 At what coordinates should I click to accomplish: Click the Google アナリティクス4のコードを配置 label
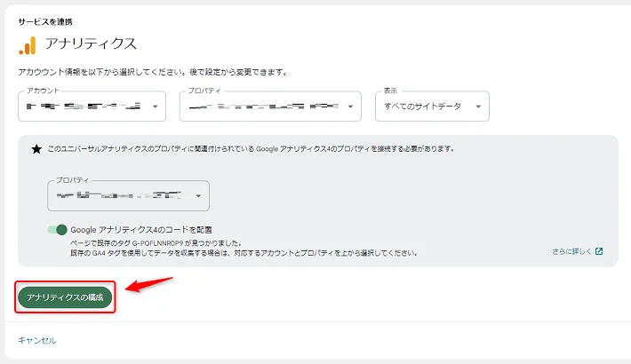[x=147, y=230]
